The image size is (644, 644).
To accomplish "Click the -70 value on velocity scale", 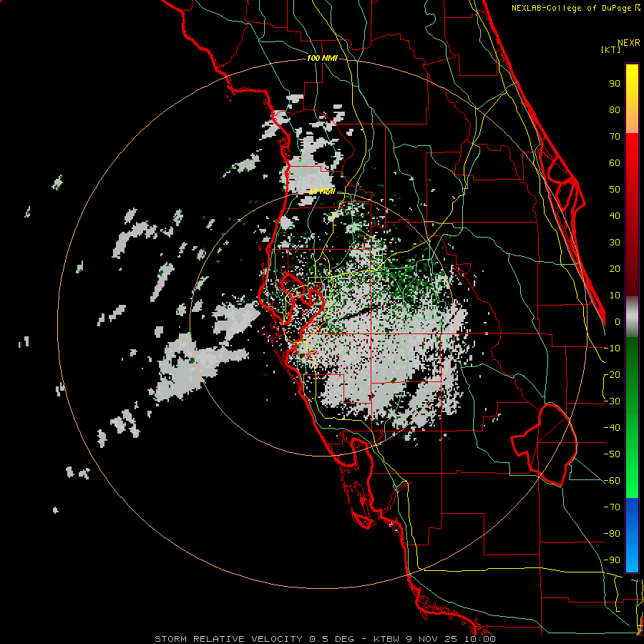I will coord(612,507).
